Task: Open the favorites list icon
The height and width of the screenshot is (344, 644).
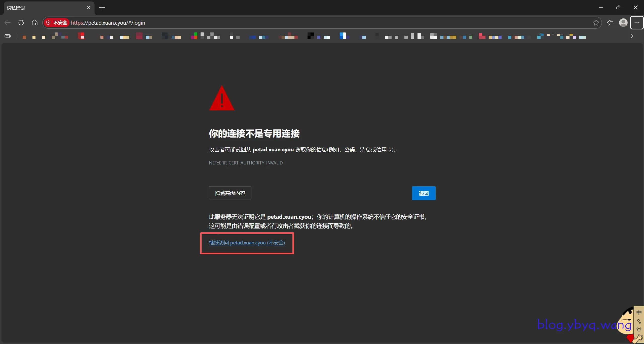Action: tap(610, 23)
